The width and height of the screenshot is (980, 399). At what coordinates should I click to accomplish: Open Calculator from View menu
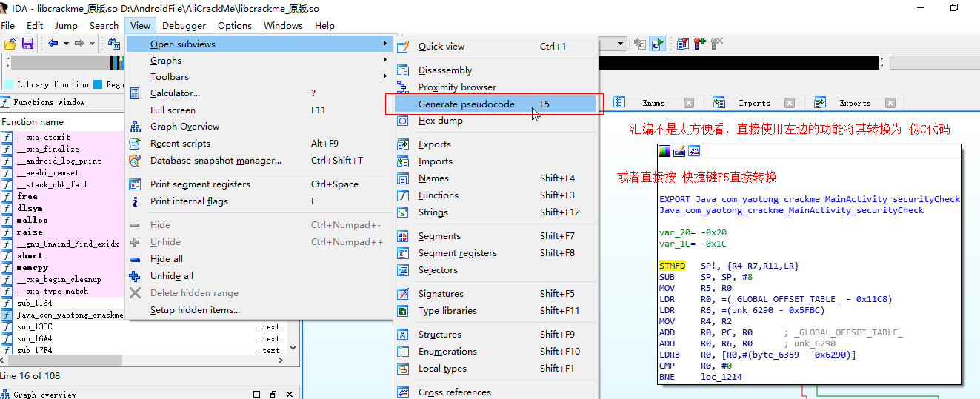click(x=259, y=93)
